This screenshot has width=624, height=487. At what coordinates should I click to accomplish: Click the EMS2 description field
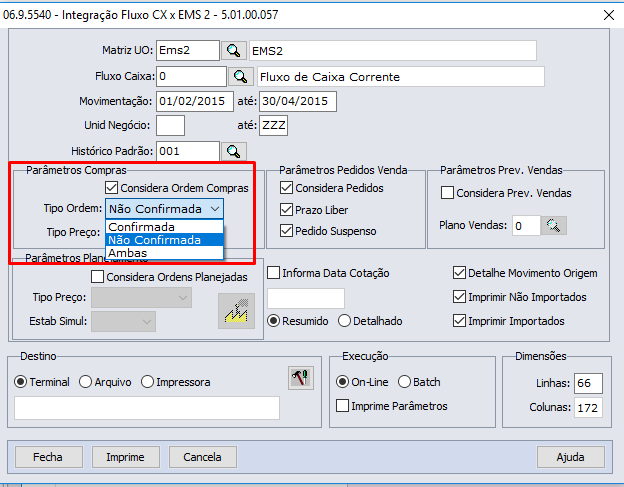coord(393,51)
